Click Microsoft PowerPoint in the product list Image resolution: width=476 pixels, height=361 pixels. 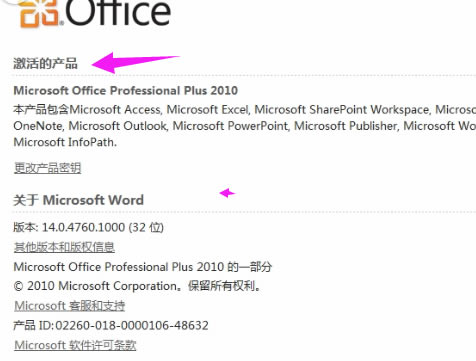(231, 126)
